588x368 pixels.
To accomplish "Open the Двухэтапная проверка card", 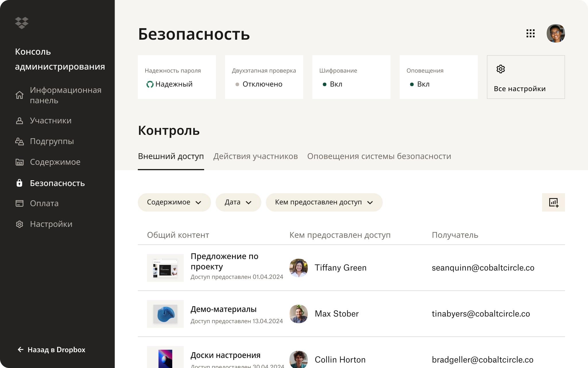I will [x=264, y=77].
